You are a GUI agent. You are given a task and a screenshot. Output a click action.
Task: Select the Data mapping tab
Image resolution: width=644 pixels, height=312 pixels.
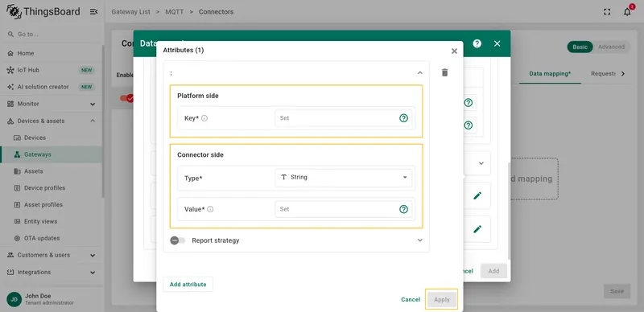550,74
